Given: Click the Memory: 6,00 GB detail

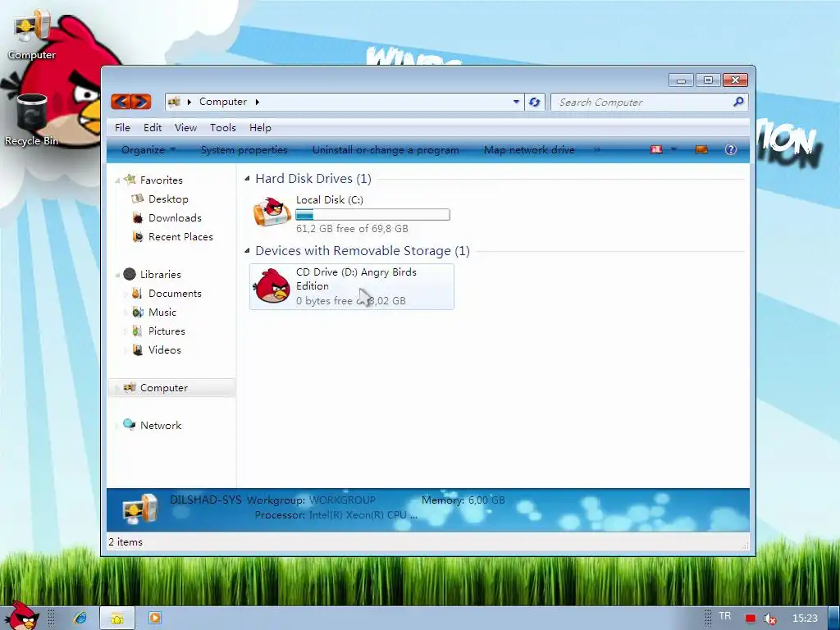Looking at the screenshot, I should (463, 500).
